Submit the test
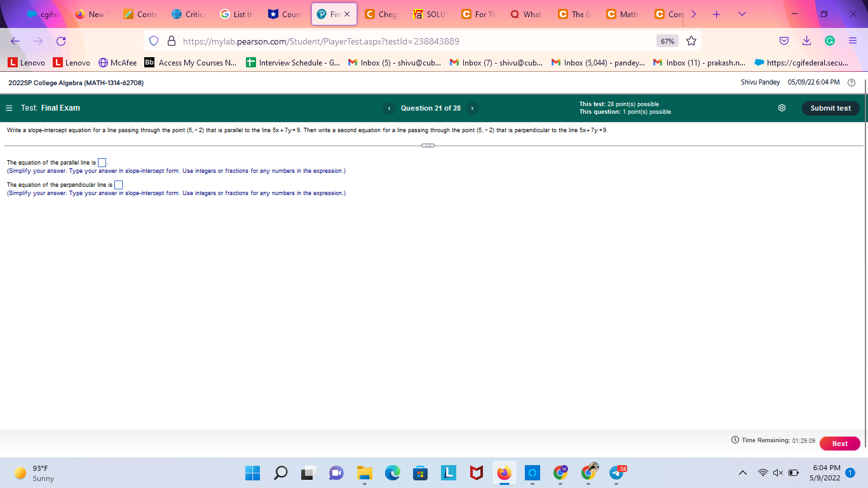The image size is (868, 488). 831,108
